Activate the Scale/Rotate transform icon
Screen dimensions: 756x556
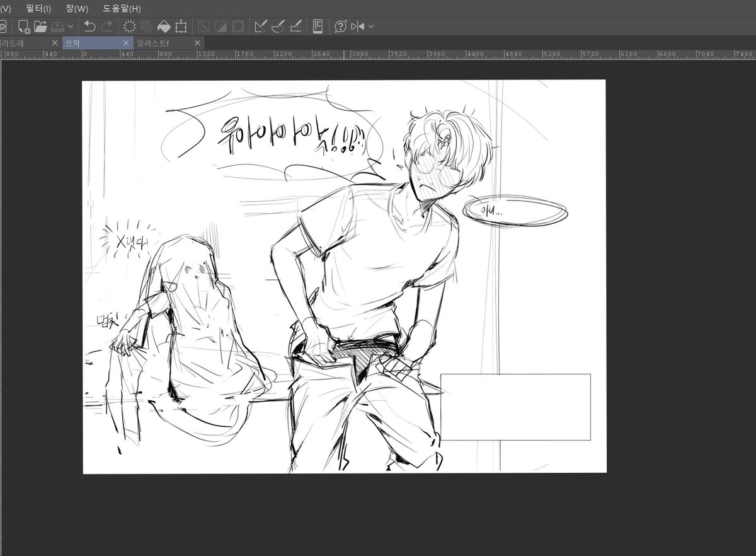point(181,26)
